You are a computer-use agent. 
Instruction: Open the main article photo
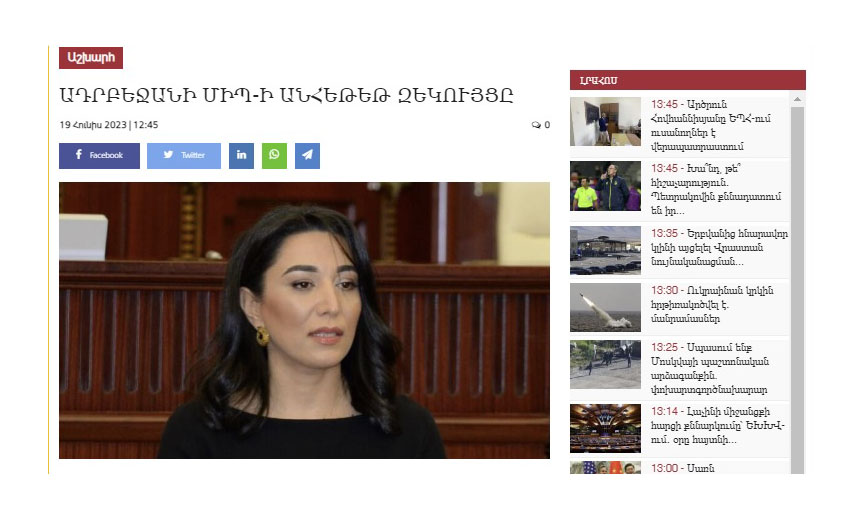[x=304, y=320]
